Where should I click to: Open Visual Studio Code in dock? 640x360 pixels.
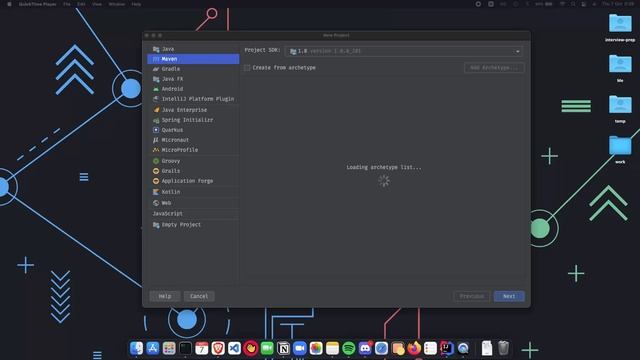(x=234, y=348)
